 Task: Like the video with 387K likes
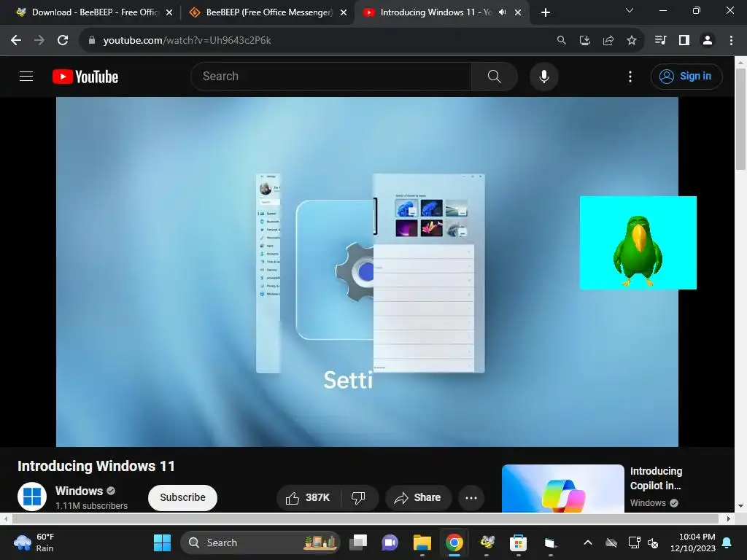pos(309,497)
